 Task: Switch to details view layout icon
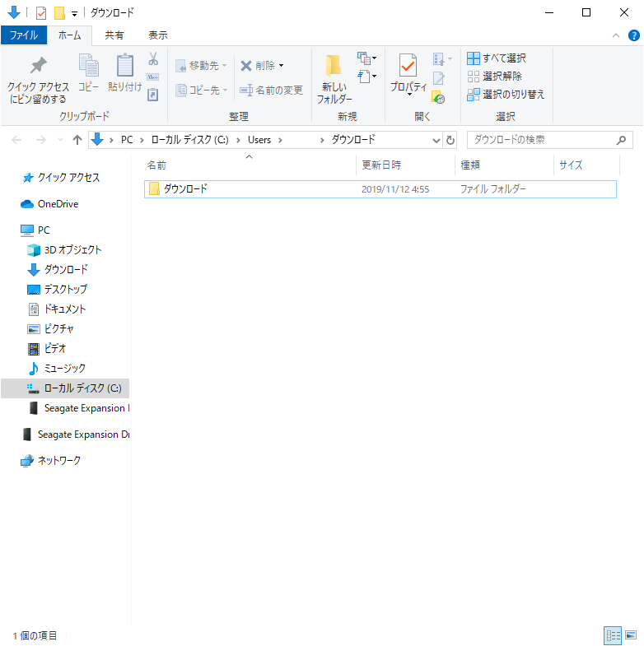click(x=613, y=634)
